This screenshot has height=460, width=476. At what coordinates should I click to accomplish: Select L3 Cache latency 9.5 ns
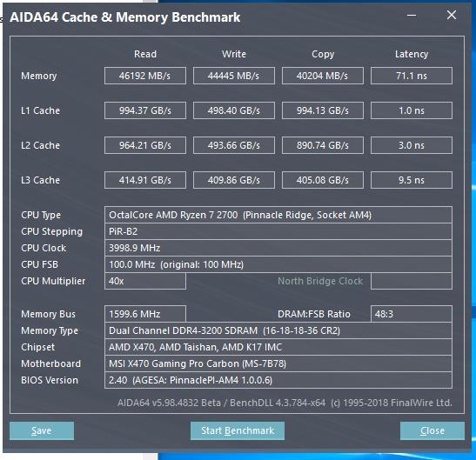(412, 180)
